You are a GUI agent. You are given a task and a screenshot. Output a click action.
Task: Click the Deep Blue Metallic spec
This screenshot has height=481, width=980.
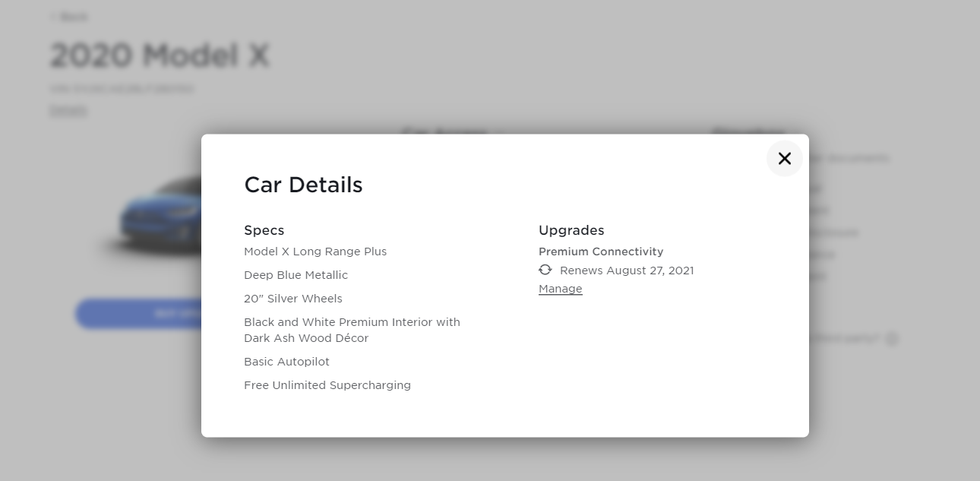coord(296,275)
